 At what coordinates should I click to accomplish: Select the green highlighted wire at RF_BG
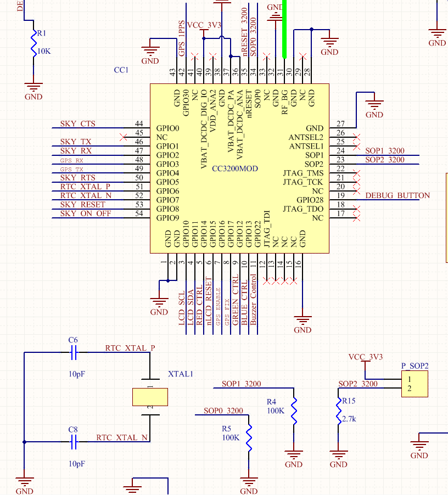284,29
